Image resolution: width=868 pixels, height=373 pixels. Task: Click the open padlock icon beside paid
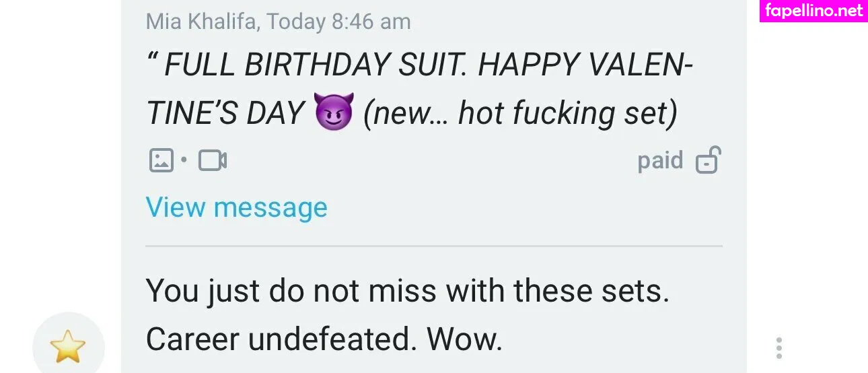tap(708, 160)
